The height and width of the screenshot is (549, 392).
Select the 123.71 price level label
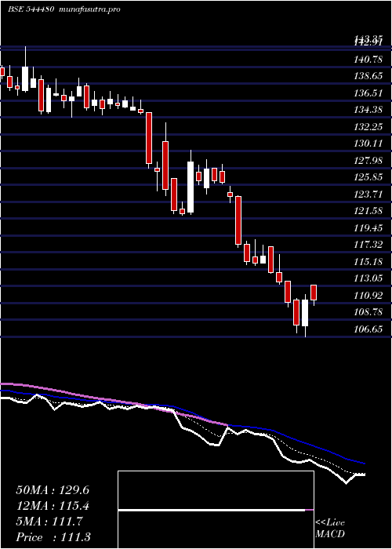click(368, 194)
